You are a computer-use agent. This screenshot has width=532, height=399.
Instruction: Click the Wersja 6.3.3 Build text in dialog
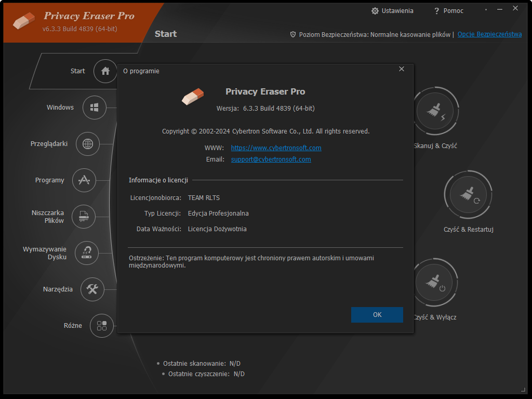click(265, 109)
